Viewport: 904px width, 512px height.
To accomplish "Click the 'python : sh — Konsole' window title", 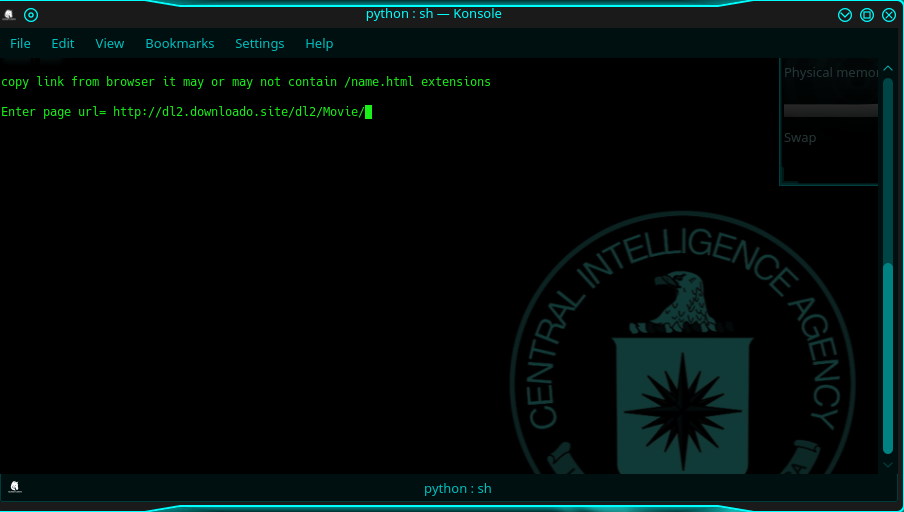I will tap(434, 14).
